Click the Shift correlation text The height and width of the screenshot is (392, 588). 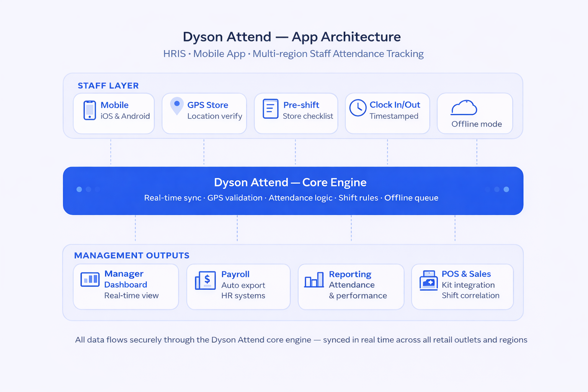click(x=470, y=296)
